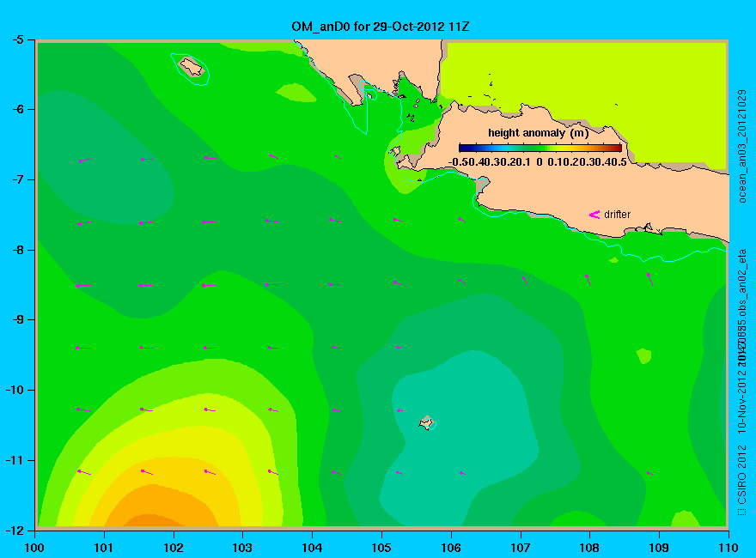Click longitude axis label 109
756x558 pixels.
coord(659,548)
